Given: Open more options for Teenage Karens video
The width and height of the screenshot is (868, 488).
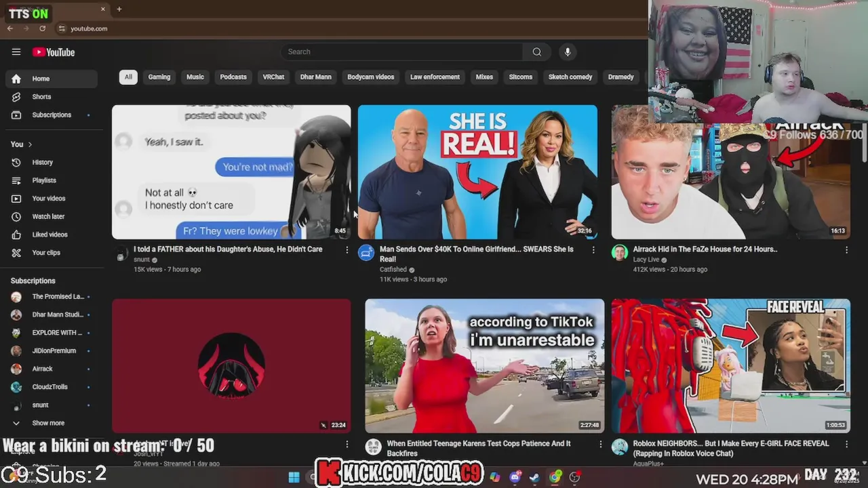Looking at the screenshot, I should [600, 445].
